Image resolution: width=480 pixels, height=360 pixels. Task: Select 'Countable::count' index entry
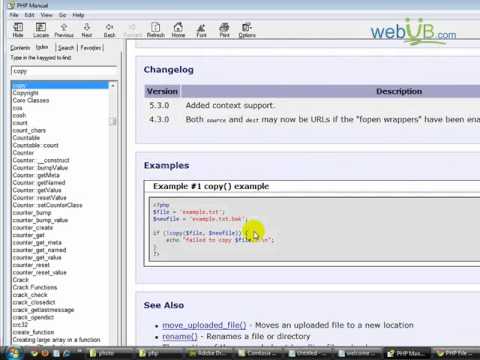click(x=36, y=145)
